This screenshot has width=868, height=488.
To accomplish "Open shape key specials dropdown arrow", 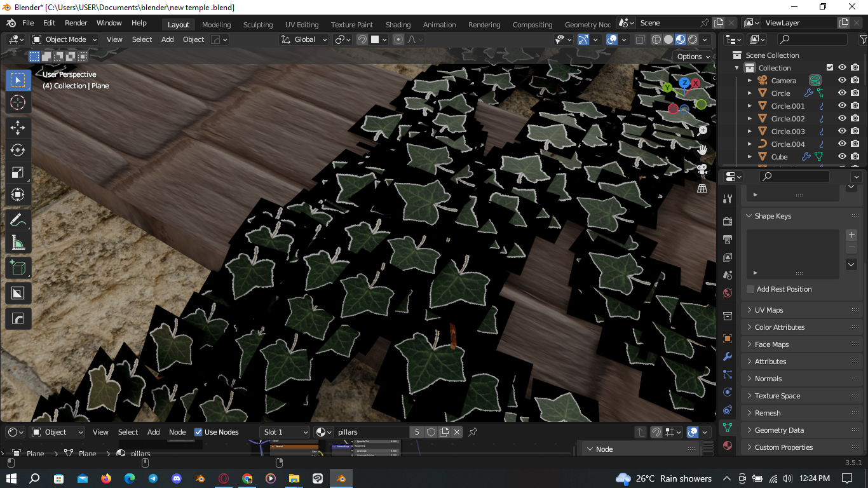I will click(852, 264).
